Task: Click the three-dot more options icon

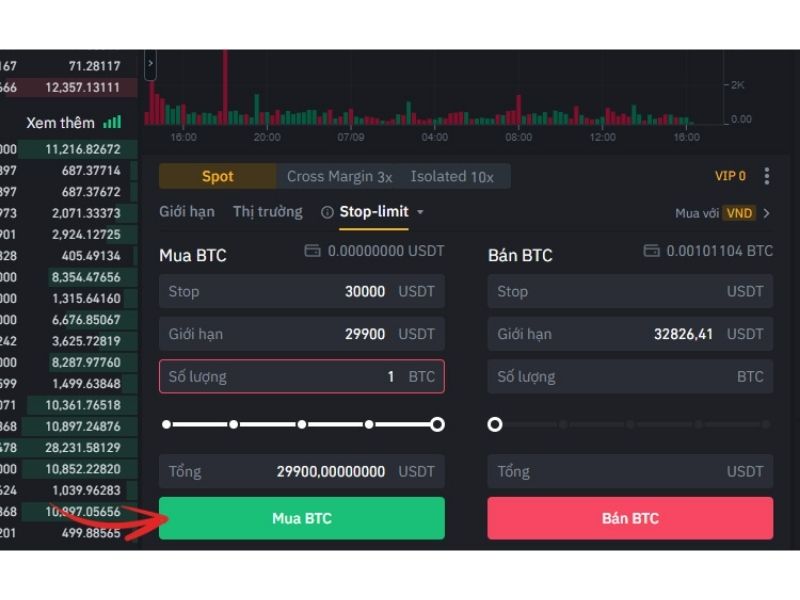Action: (x=767, y=176)
